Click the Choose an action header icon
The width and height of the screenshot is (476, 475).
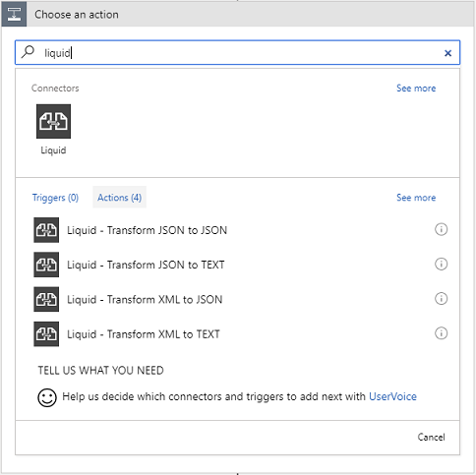coord(14,14)
